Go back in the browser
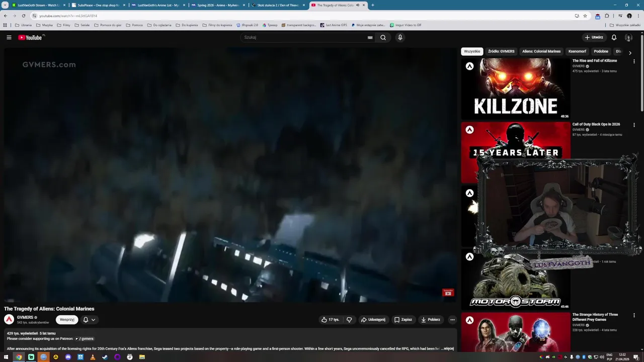Screen dimensions: 644x362 click(5, 16)
